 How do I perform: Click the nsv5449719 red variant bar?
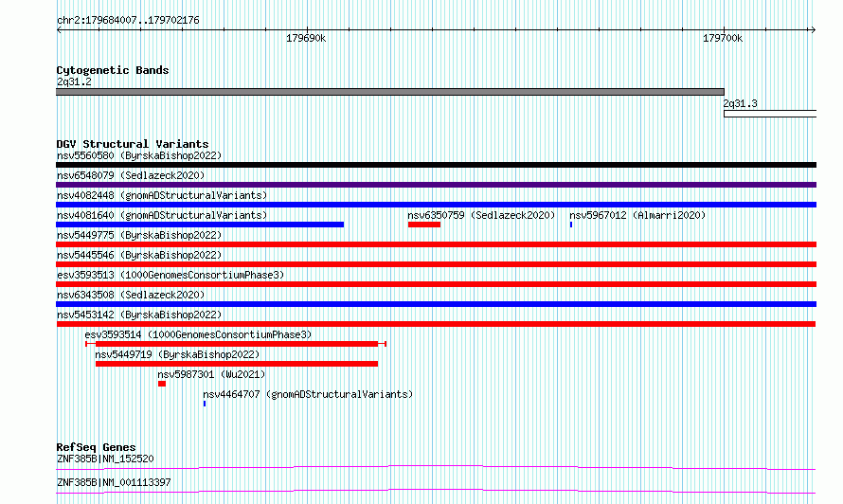pyautogui.click(x=237, y=364)
